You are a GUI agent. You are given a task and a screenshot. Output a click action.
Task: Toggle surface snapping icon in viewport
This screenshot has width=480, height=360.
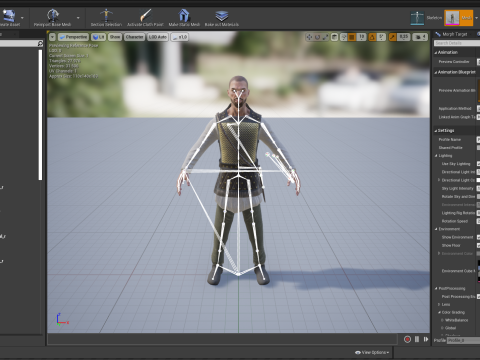344,37
